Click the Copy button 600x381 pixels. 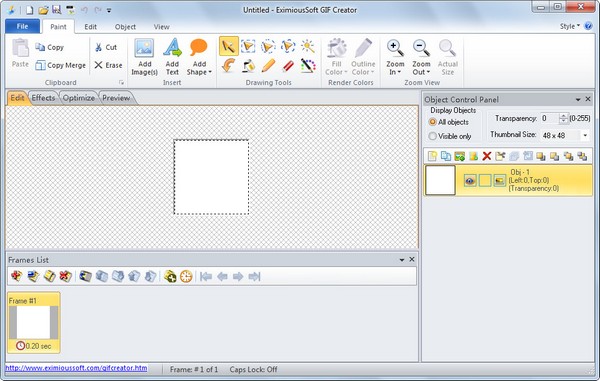(x=50, y=47)
